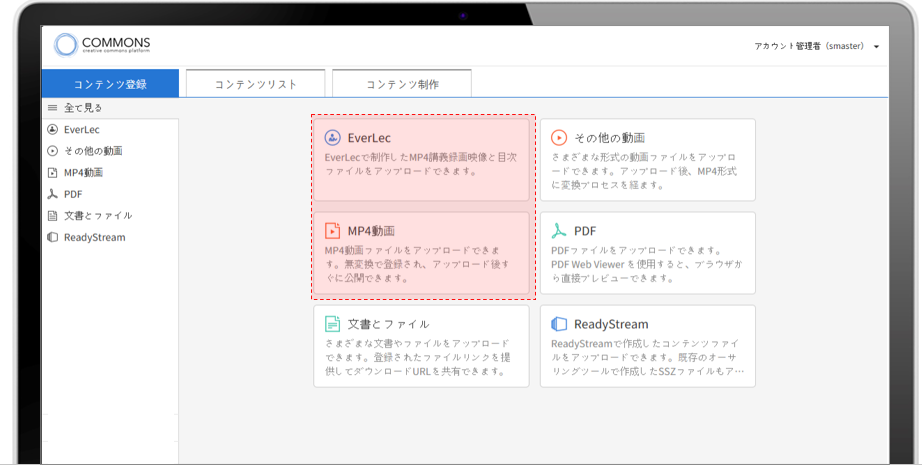
Task: Click the blue ReadyStream card icon
Action: pyautogui.click(x=559, y=324)
